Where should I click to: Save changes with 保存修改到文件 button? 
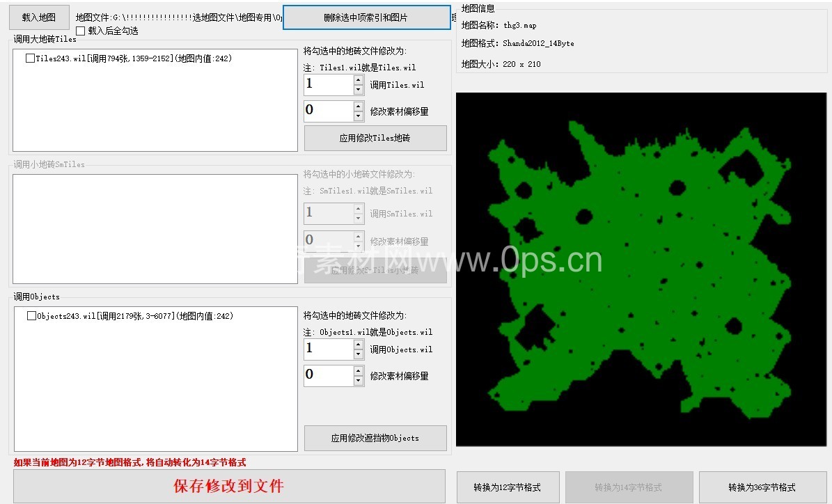(x=229, y=486)
